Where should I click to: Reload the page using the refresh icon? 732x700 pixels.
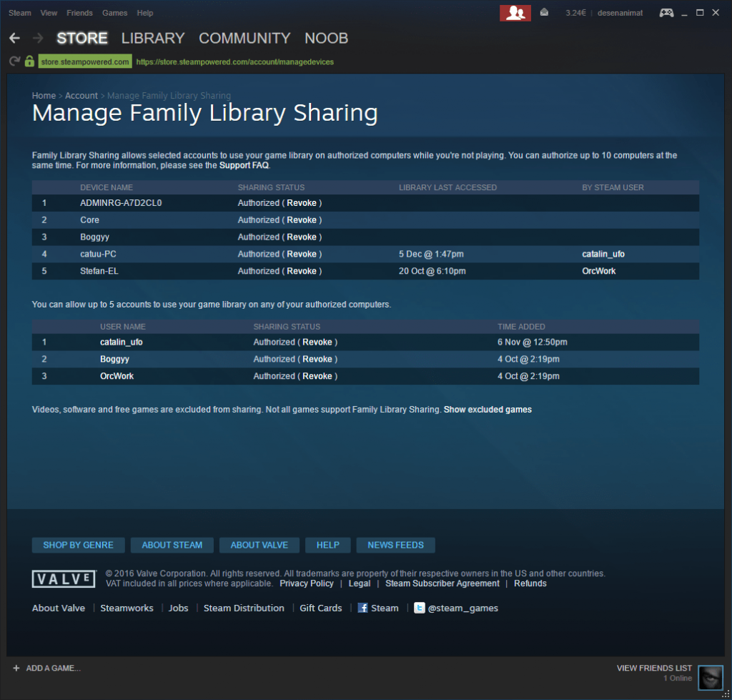[x=14, y=61]
